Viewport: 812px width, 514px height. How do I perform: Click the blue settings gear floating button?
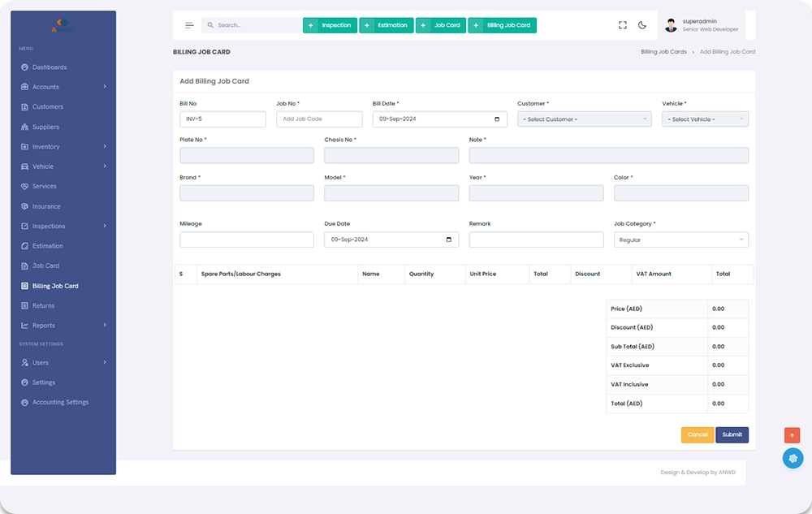coord(792,458)
